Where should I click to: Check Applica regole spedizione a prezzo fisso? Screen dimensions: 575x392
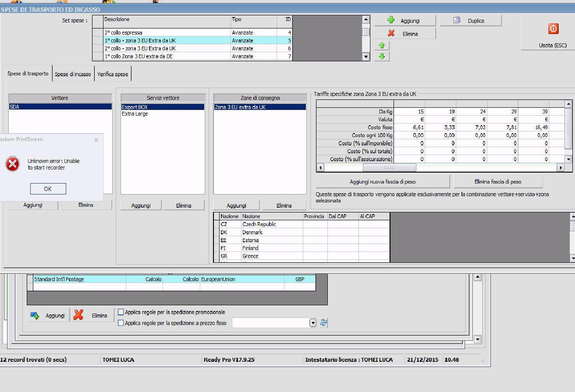coord(121,323)
